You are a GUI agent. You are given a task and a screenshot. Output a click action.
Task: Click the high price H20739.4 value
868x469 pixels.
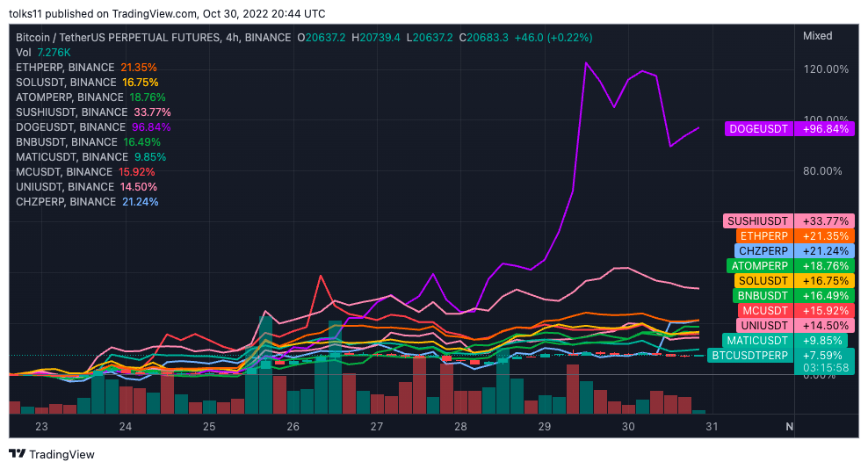375,38
